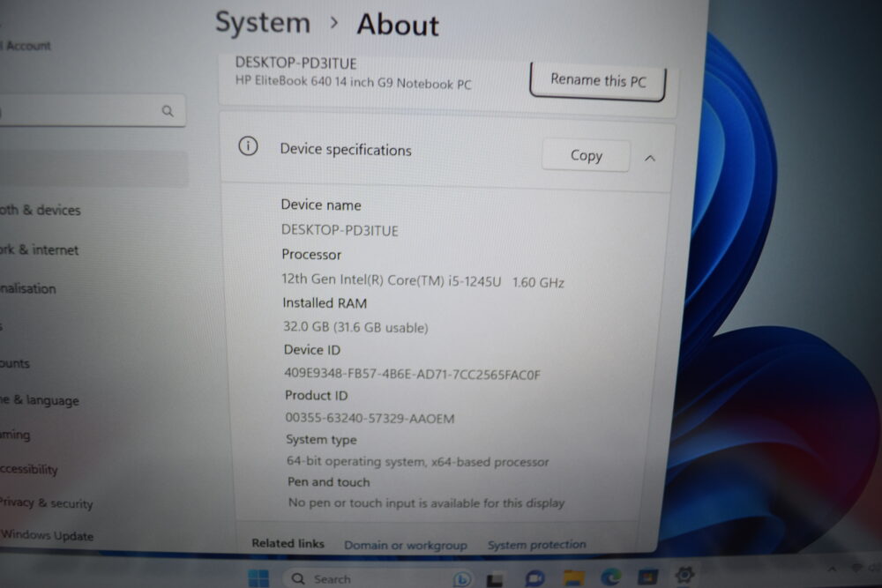Copy the device specifications
The image size is (882, 588).
[587, 155]
